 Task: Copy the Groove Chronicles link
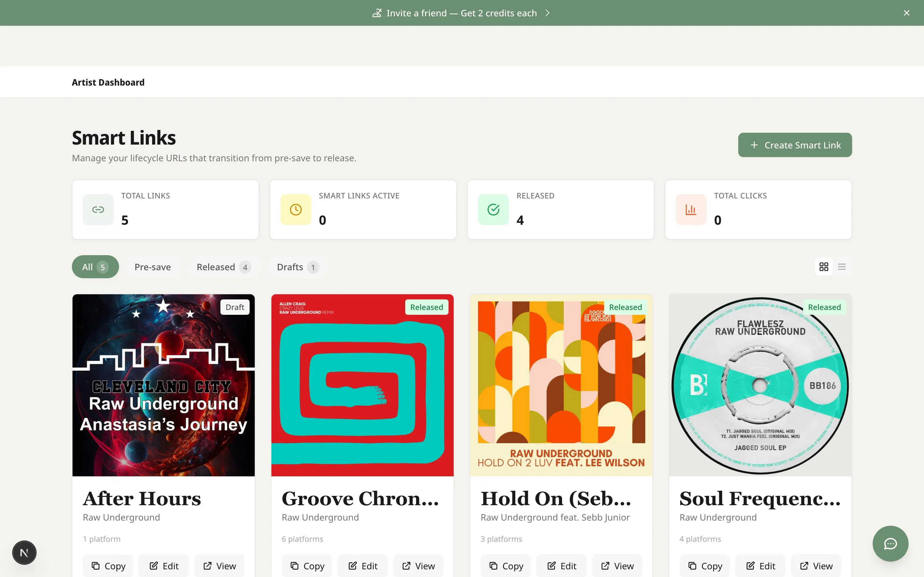[307, 565]
